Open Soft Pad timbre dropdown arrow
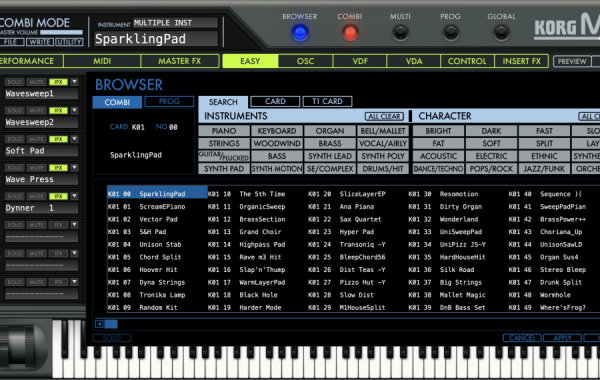The image size is (600, 380). pos(74,139)
